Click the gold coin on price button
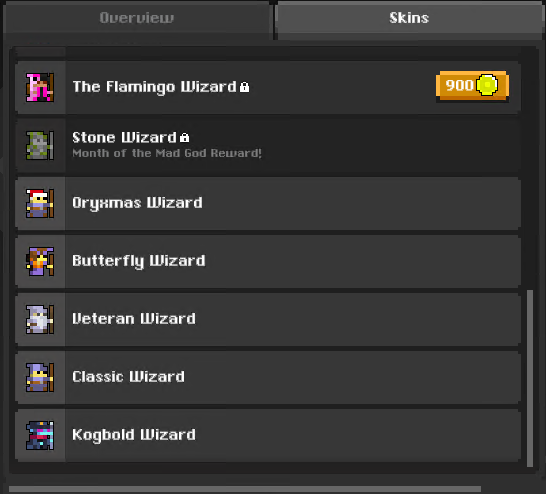Viewport: 546px width, 494px height. point(487,85)
